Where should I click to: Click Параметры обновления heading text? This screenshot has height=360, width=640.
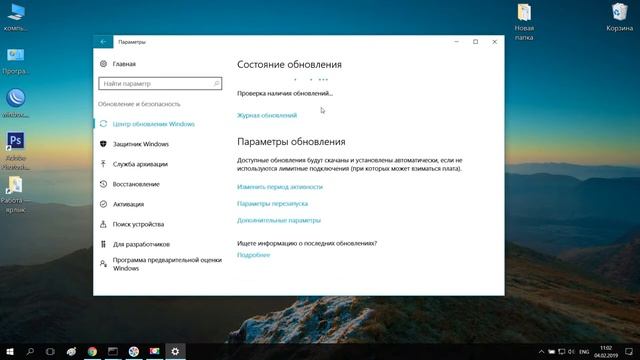tap(291, 142)
